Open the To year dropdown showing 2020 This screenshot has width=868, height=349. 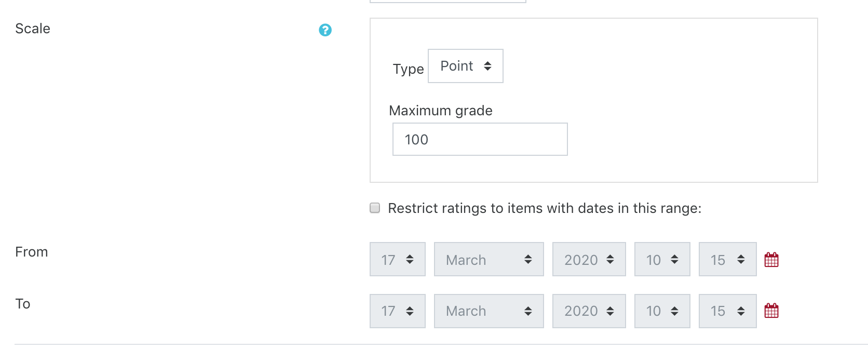click(589, 311)
